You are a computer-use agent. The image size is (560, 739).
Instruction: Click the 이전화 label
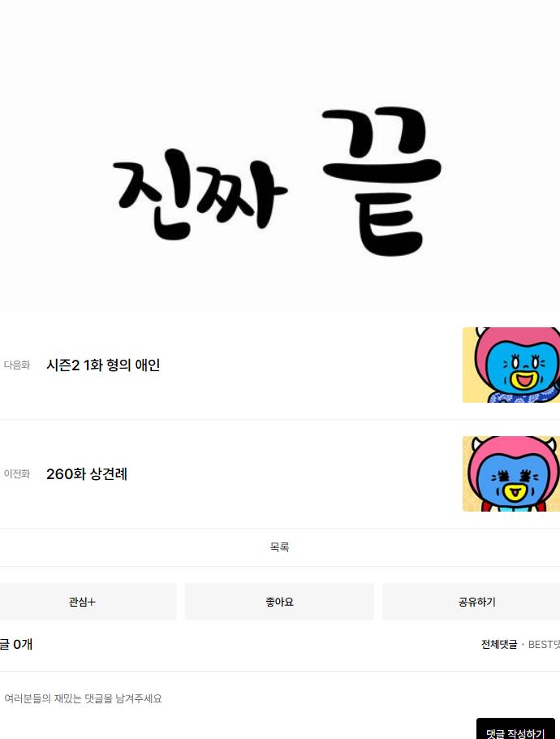[17, 473]
